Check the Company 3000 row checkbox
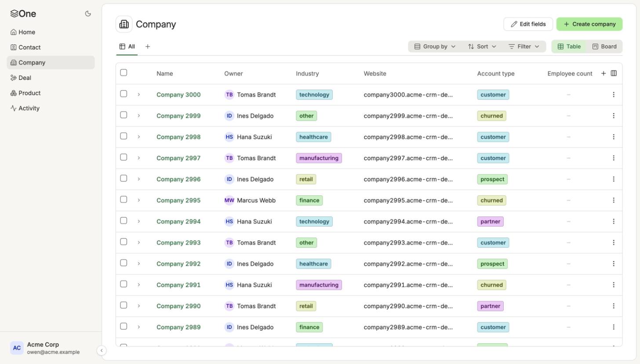This screenshot has height=364, width=640. pyautogui.click(x=124, y=94)
